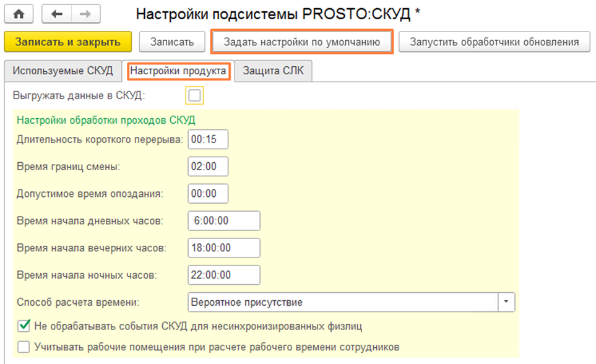Expand 'Способ расчета времени' dropdown arrow
The width and height of the screenshot is (596, 364).
coord(506,302)
